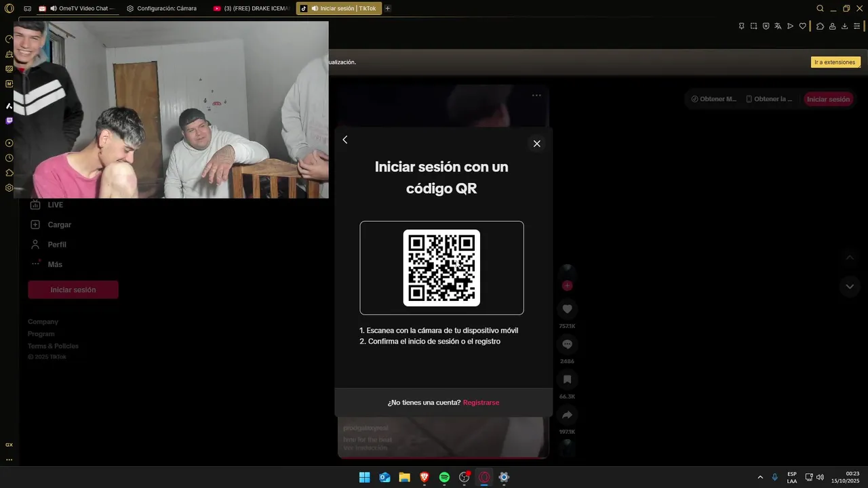
Task: Expand the TikTok Program footer section
Action: click(41, 333)
